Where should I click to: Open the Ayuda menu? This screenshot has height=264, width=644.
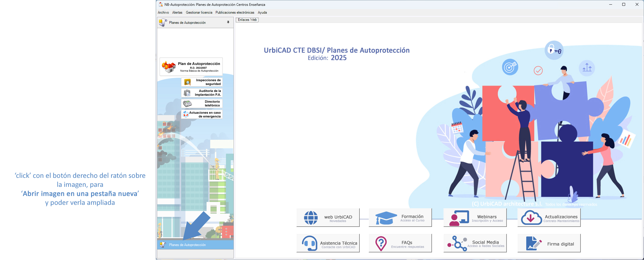point(262,12)
